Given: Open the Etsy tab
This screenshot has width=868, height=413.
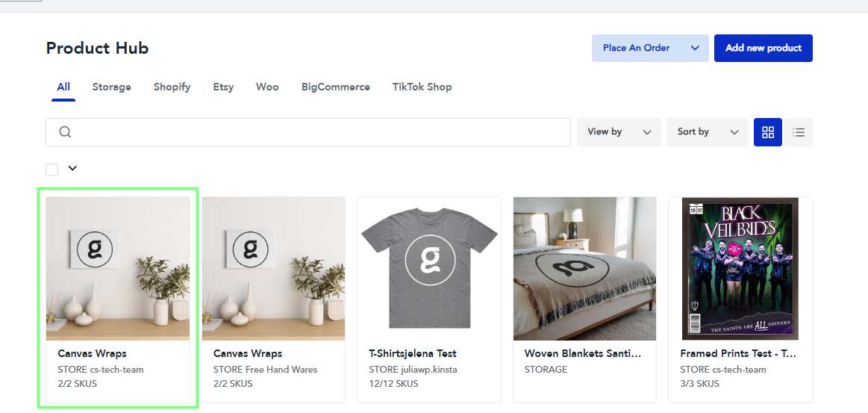Looking at the screenshot, I should pyautogui.click(x=223, y=87).
